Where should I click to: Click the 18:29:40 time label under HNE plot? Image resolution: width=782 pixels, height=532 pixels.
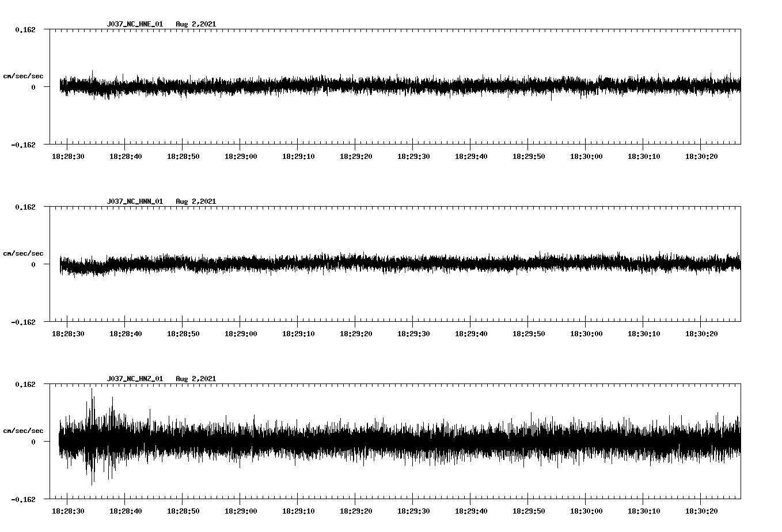pyautogui.click(x=471, y=157)
